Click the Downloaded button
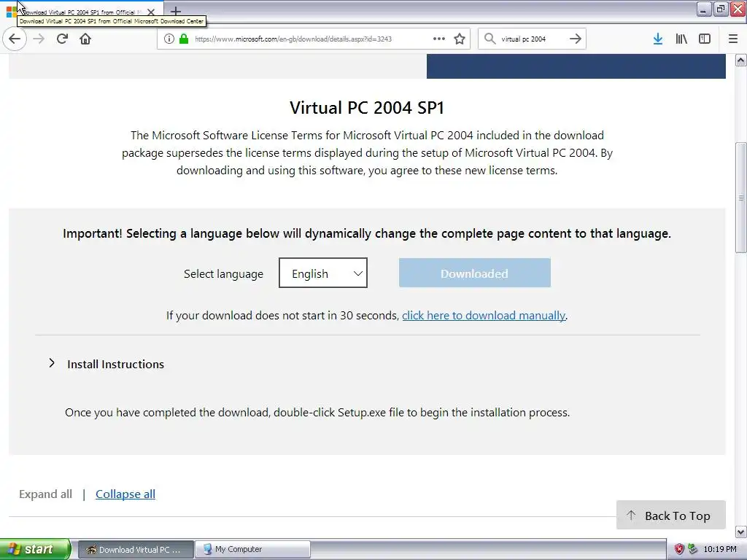Screen dimensions: 747x560 [474, 273]
